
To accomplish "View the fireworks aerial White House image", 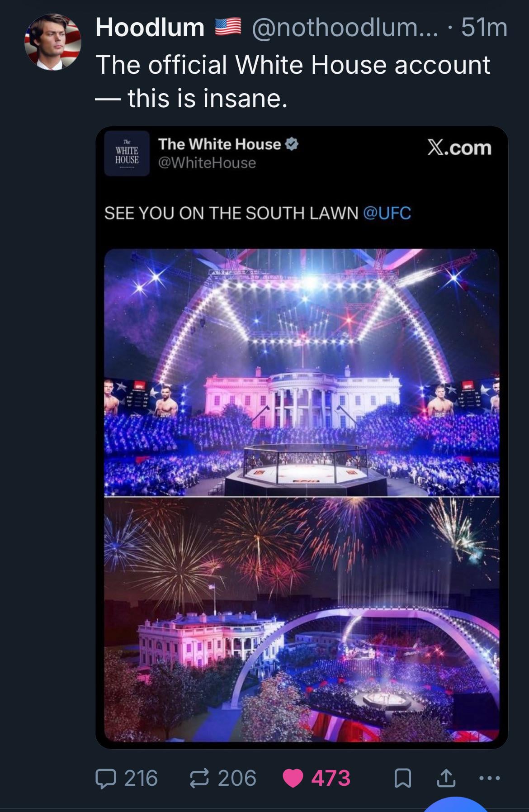I will coord(302,619).
